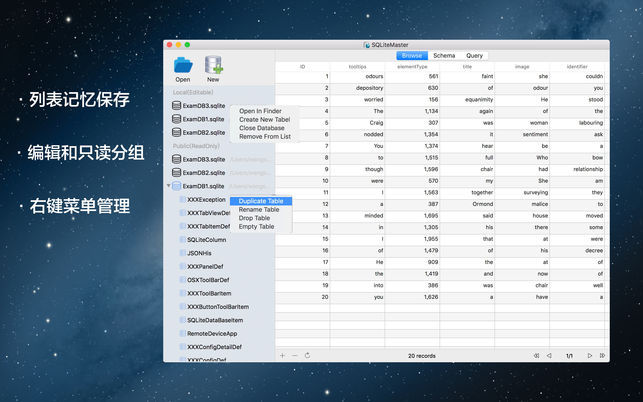Select the cell containing 'surveying'
Viewport: 643px width, 402px height.
[x=522, y=192]
